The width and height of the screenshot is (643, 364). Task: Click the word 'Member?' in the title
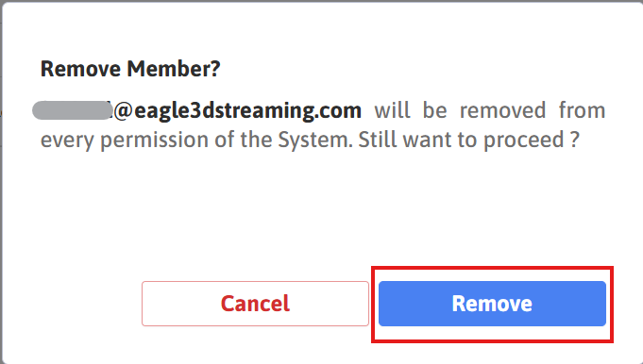174,69
